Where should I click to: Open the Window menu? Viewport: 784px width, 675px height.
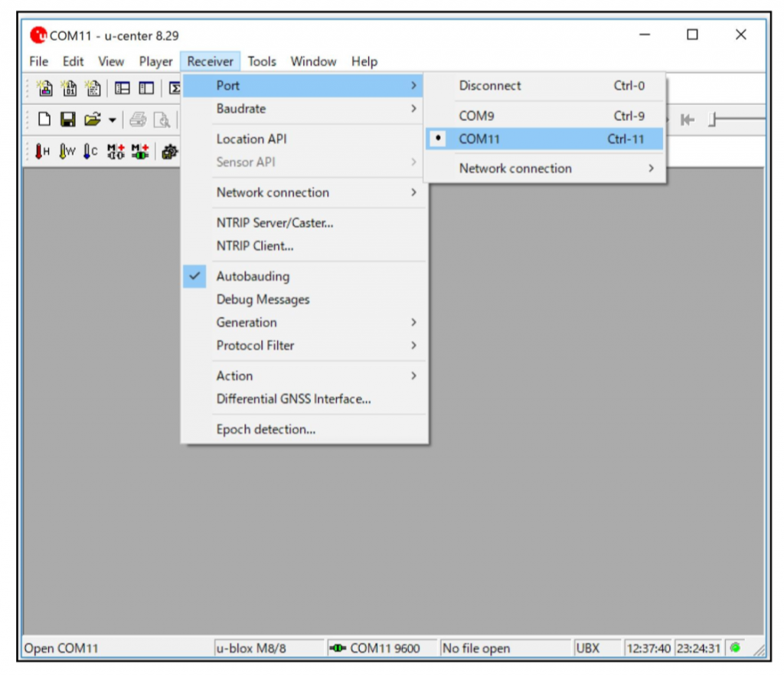[313, 61]
